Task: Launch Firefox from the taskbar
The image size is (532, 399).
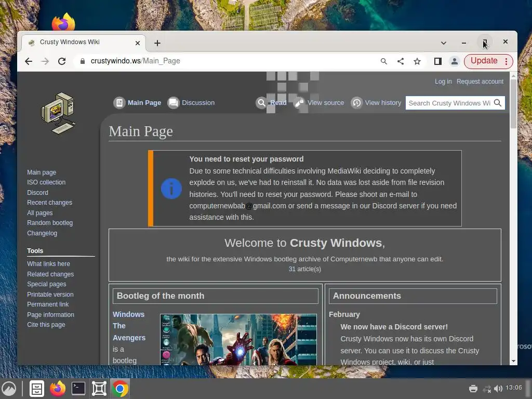Action: pyautogui.click(x=58, y=389)
